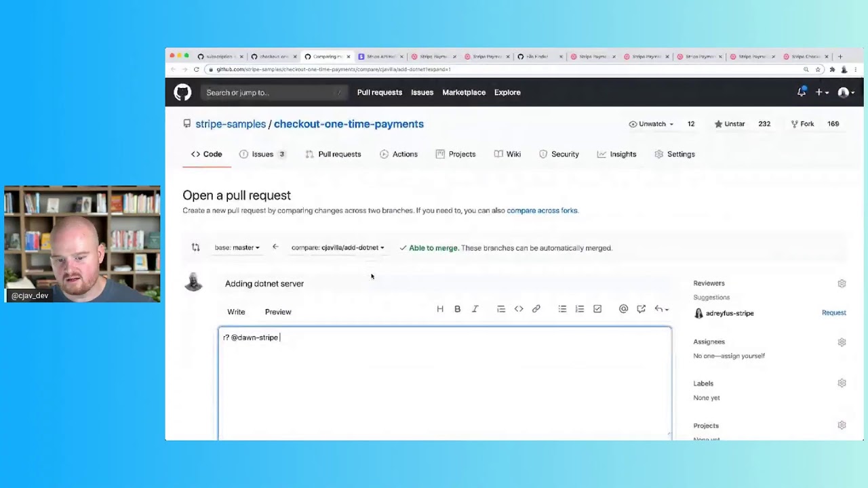Viewport: 868px width, 488px height.
Task: Bookmark the page with the star icon
Action: coord(818,69)
